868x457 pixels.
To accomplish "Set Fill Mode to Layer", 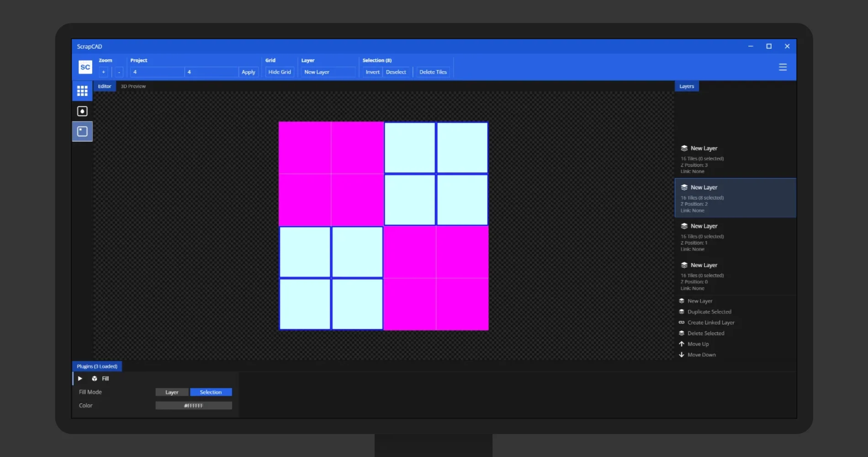I will click(172, 392).
